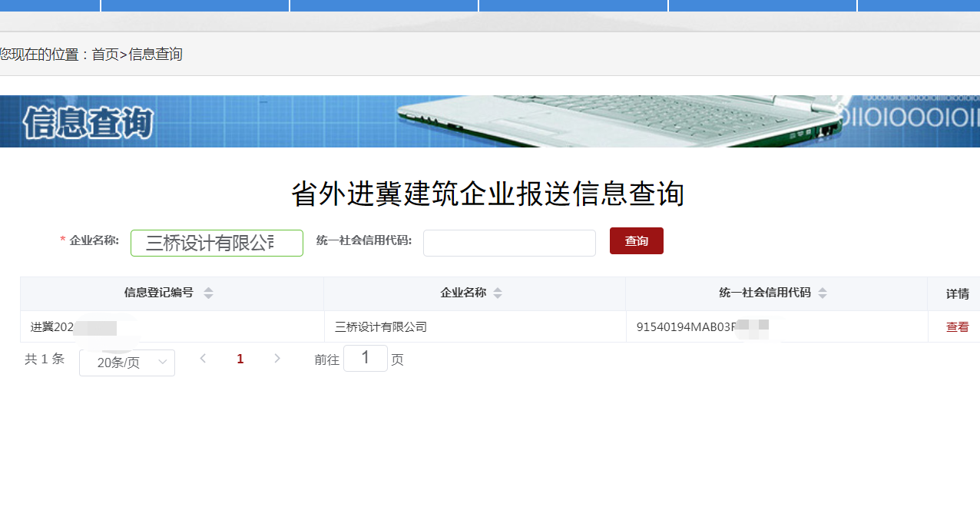Sort 统一社会信用代码 column ascending with up arrow
The height and width of the screenshot is (530, 980).
click(x=823, y=290)
